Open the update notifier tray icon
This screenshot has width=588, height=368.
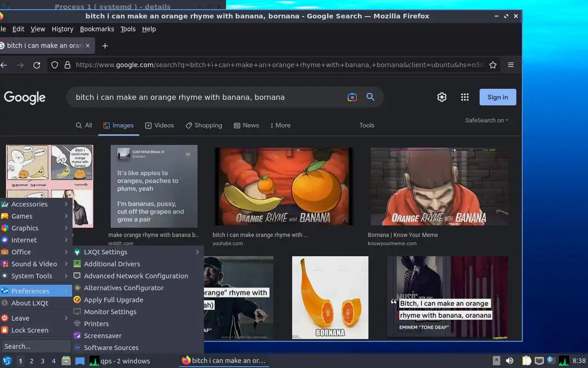point(551,360)
